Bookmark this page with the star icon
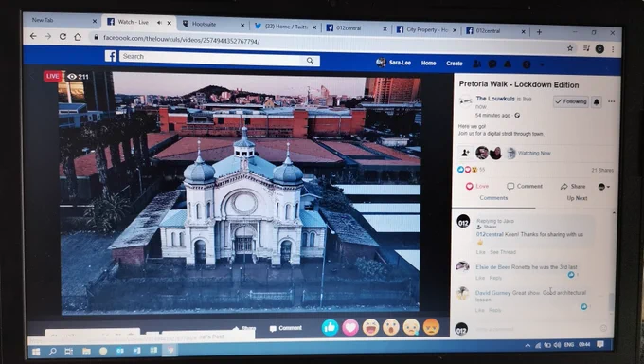The width and height of the screenshot is (644, 364). click(570, 48)
